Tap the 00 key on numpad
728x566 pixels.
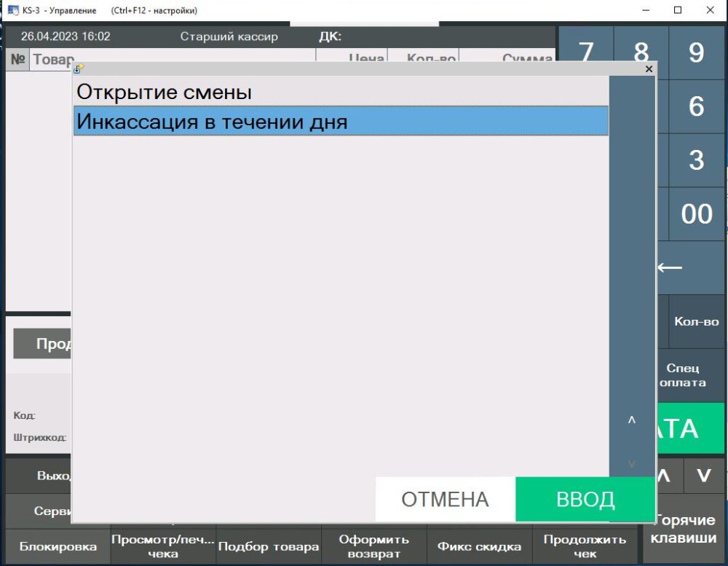pyautogui.click(x=697, y=214)
